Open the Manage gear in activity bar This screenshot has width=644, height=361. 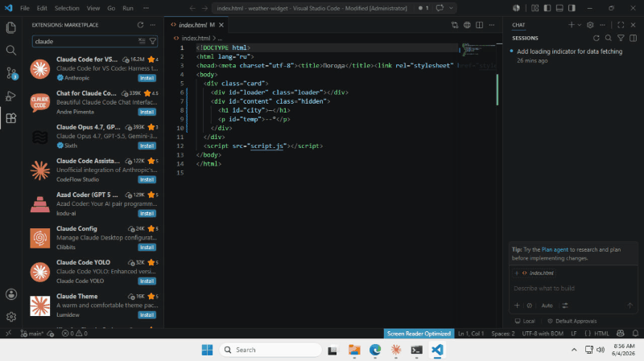tap(11, 317)
